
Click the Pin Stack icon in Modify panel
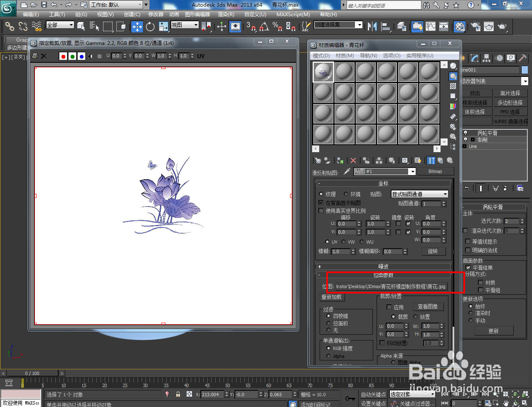point(466,188)
